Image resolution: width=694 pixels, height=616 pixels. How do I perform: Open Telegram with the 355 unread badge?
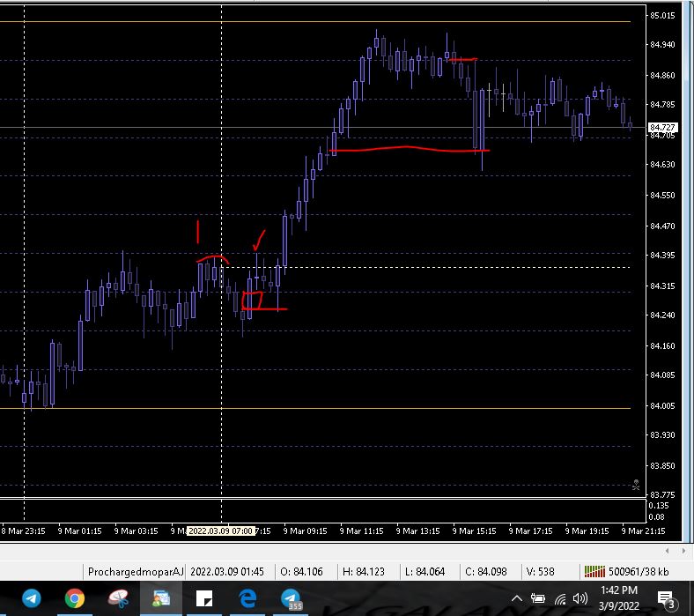click(291, 598)
